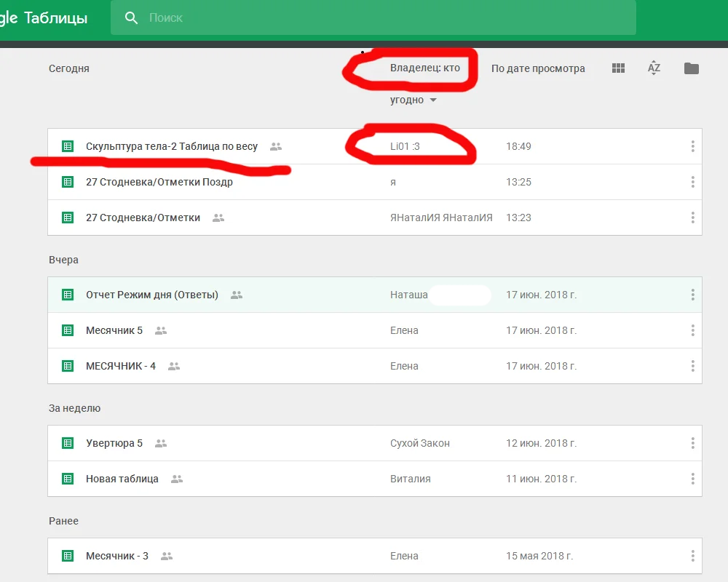Open 27 Стодневка/Отметки owned by ЯНаталИЯ
This screenshot has width=728, height=582.
pos(143,218)
